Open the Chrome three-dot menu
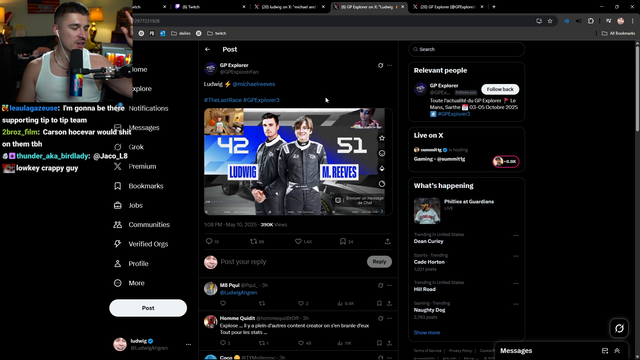 pyautogui.click(x=633, y=21)
